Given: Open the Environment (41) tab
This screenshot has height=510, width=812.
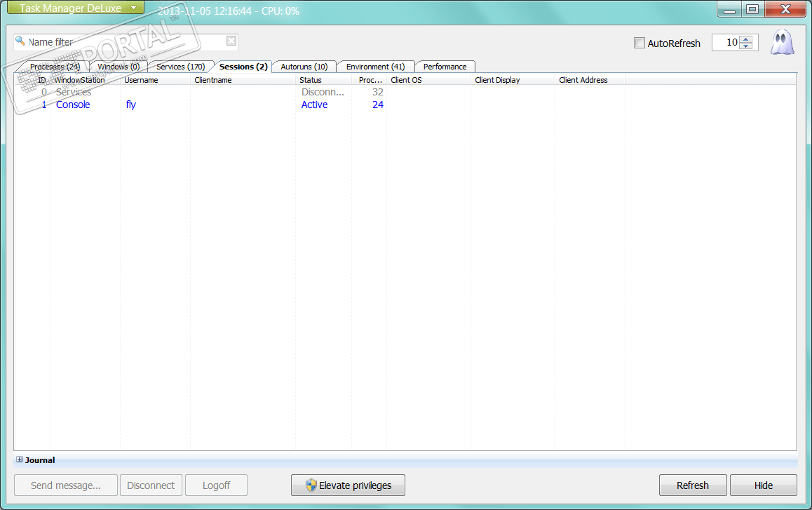Looking at the screenshot, I should [375, 67].
